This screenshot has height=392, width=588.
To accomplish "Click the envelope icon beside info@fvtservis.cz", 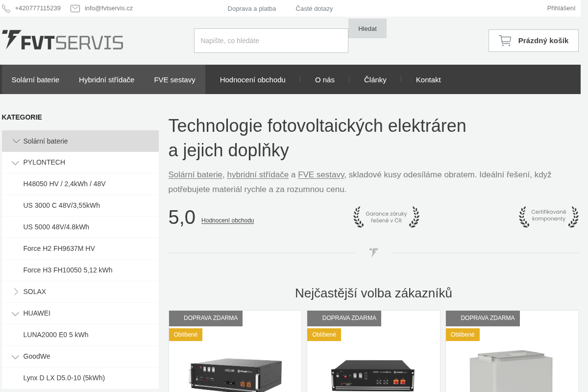I will (x=75, y=8).
